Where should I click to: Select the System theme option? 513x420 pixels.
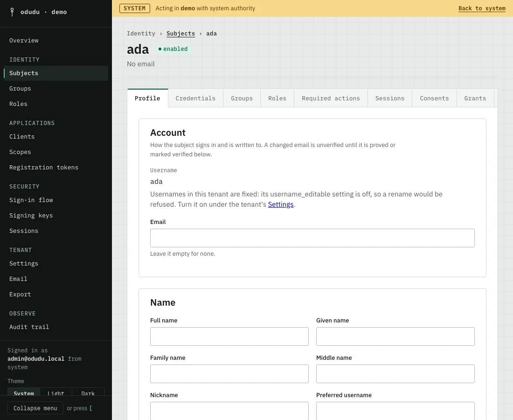[x=24, y=392]
